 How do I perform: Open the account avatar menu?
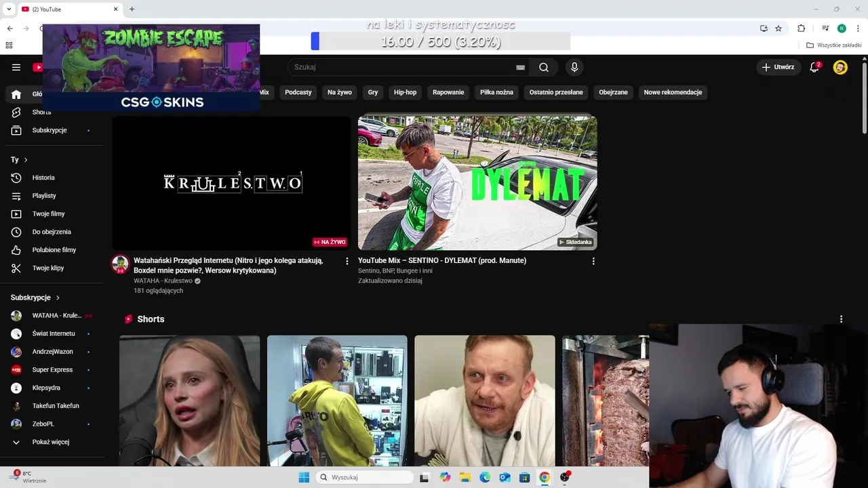(x=840, y=67)
